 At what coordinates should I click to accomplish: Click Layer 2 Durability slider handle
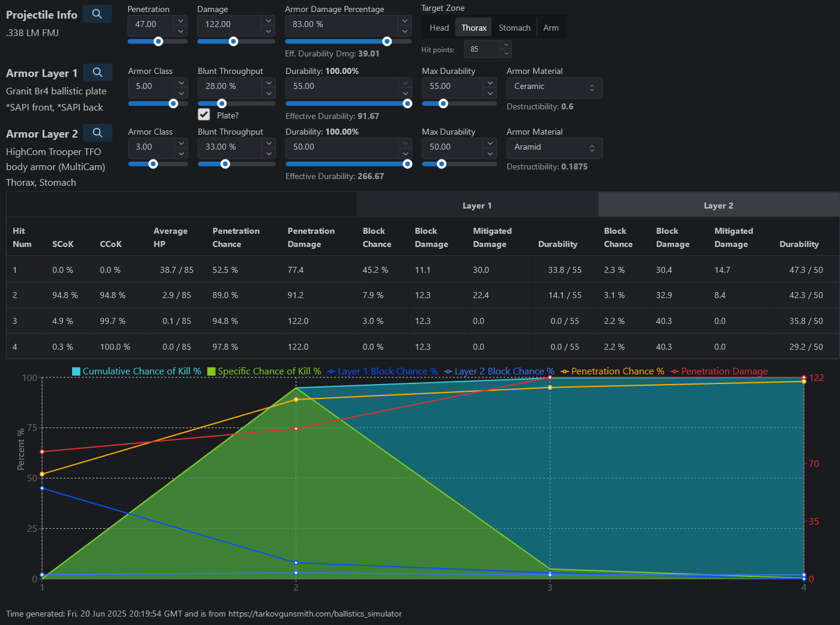[x=407, y=163]
